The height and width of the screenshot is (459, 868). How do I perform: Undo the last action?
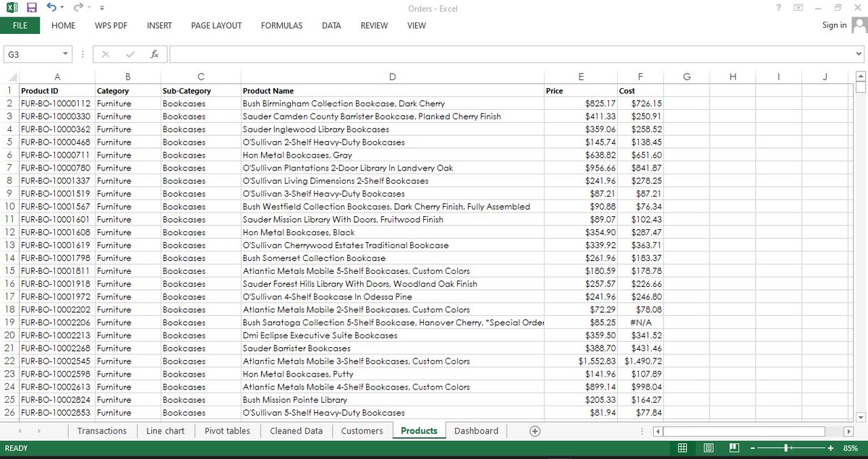[x=51, y=8]
